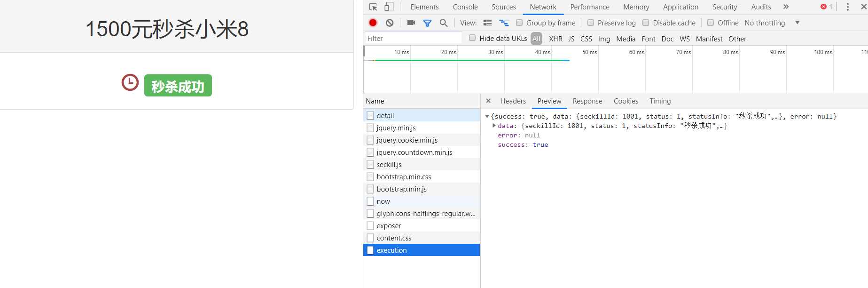868x288 pixels.
Task: Tick the Hide data URLs checkbox
Action: (x=472, y=38)
